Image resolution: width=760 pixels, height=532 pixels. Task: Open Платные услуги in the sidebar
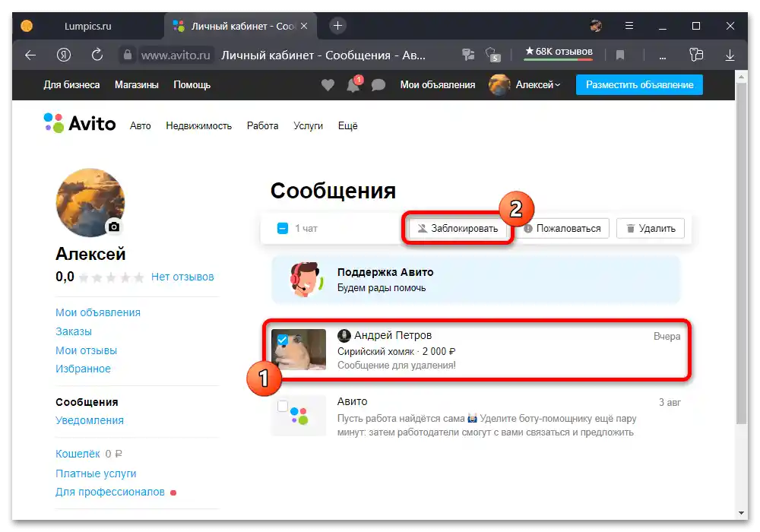(96, 473)
